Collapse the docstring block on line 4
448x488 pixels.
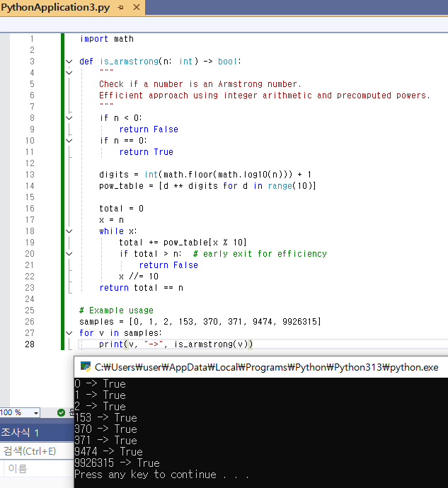click(x=69, y=73)
